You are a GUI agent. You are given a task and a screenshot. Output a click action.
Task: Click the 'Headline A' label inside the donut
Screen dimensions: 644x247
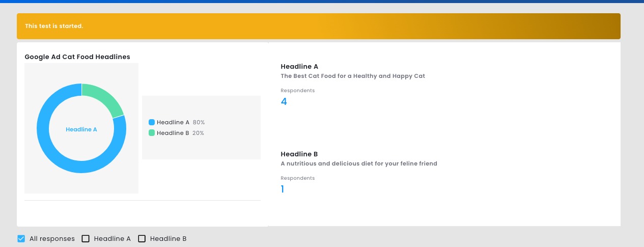pos(81,129)
